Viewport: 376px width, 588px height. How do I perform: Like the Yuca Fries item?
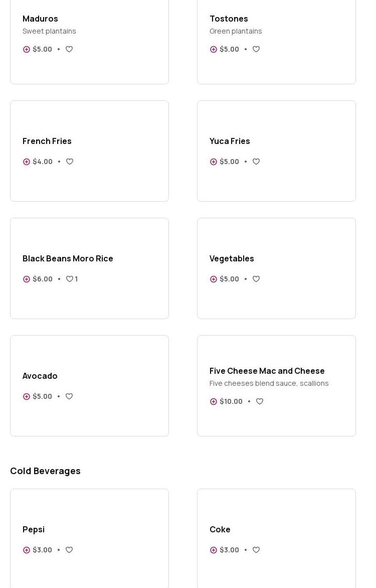click(x=256, y=162)
